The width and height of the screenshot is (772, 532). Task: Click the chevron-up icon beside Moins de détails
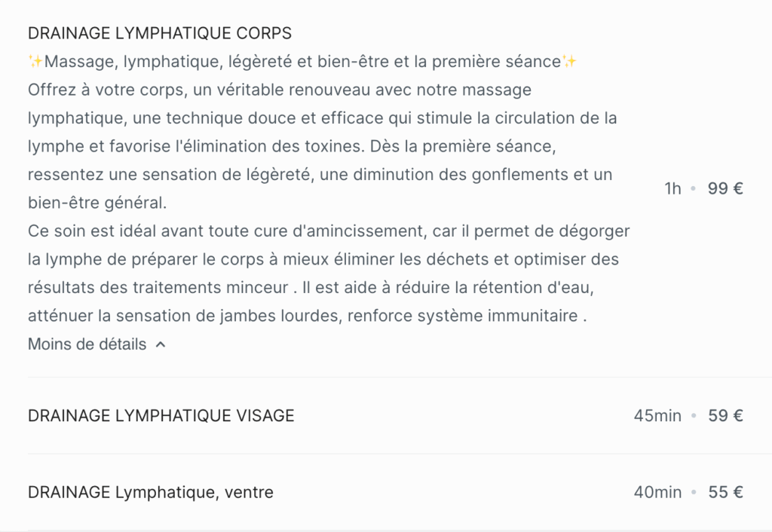pos(161,344)
